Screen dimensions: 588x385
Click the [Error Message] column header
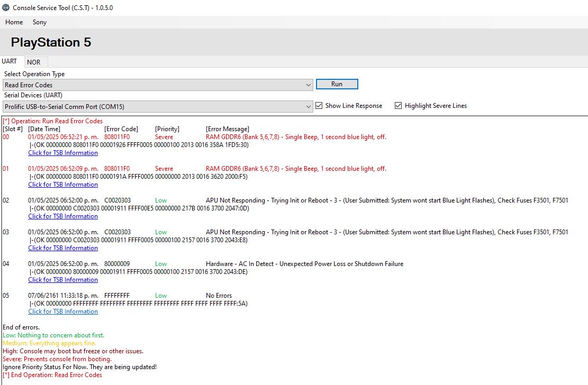[x=228, y=129]
